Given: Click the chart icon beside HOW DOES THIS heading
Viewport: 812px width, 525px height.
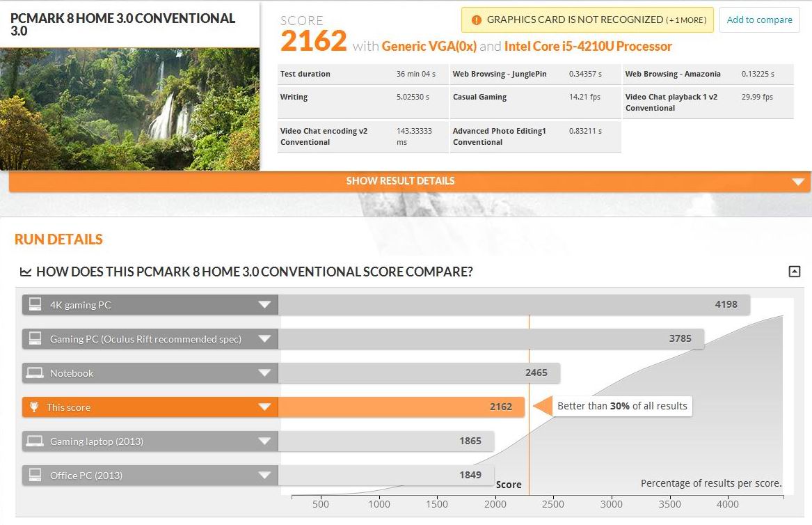Looking at the screenshot, I should coord(25,272).
